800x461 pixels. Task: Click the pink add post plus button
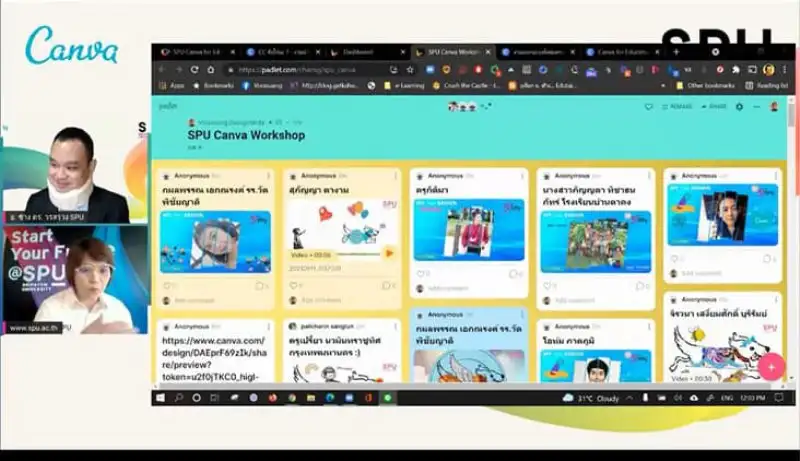point(769,366)
